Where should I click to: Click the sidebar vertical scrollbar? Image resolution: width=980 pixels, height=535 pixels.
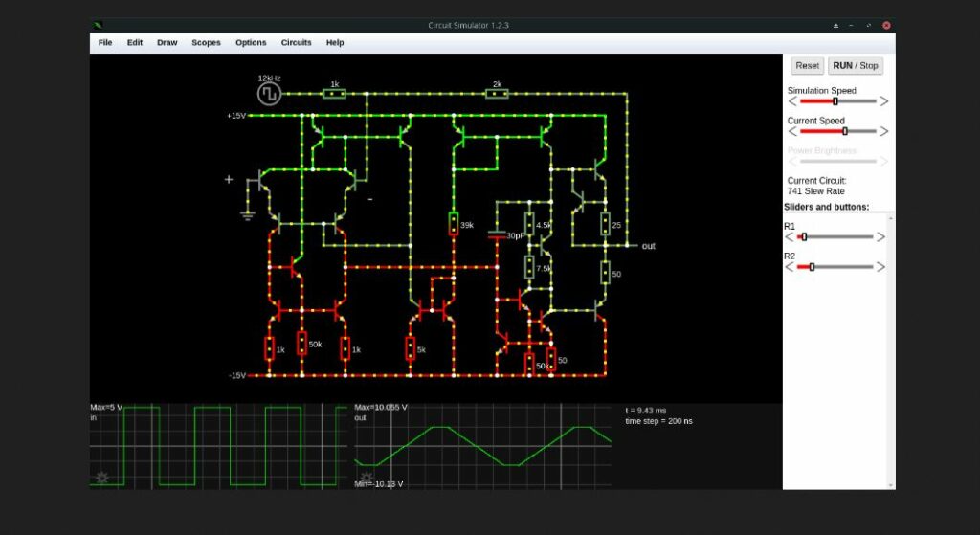[891, 350]
